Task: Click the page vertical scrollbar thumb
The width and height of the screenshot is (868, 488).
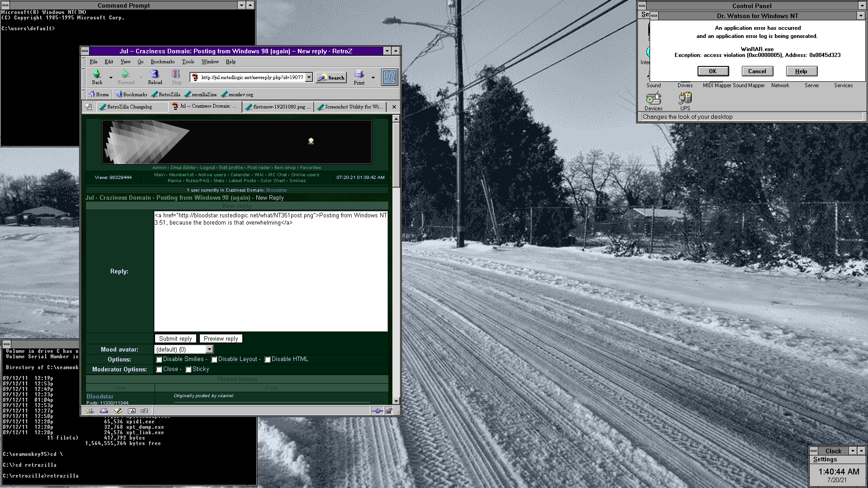Action: click(x=396, y=154)
